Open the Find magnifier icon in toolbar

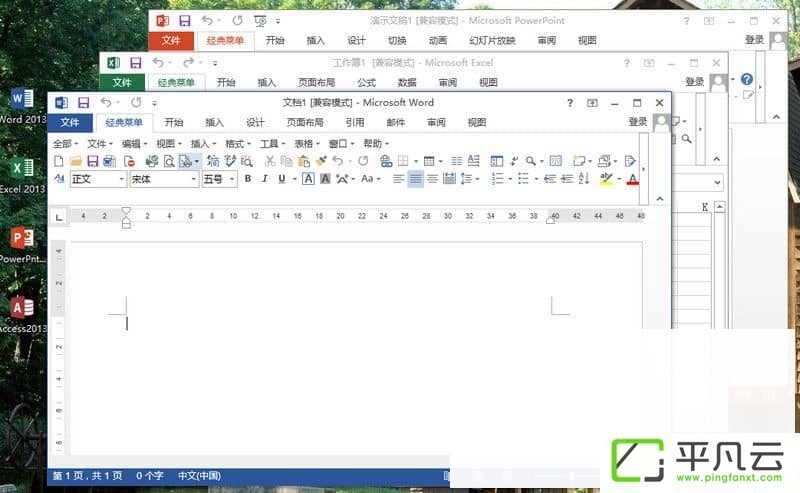tap(531, 161)
